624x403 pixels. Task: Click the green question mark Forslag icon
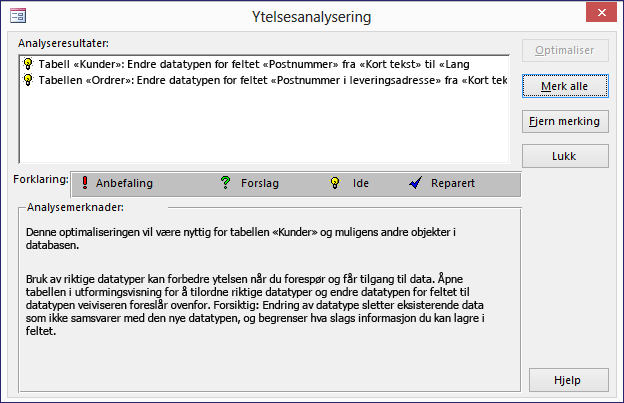tap(226, 183)
